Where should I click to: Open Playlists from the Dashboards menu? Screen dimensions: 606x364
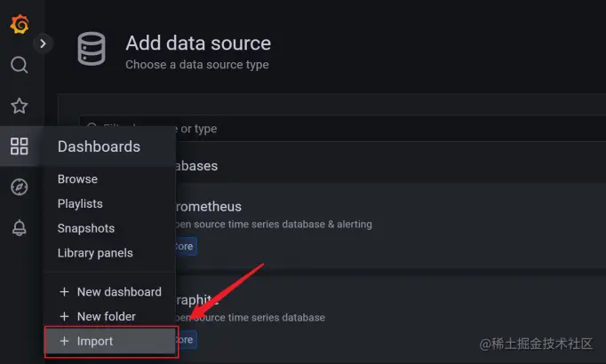click(x=80, y=204)
